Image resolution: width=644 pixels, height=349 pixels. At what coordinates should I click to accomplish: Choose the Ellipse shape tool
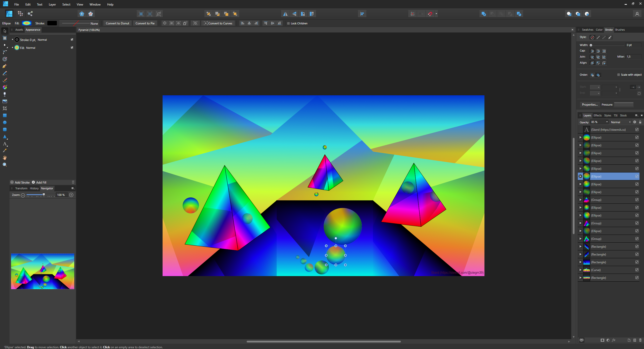(x=5, y=122)
